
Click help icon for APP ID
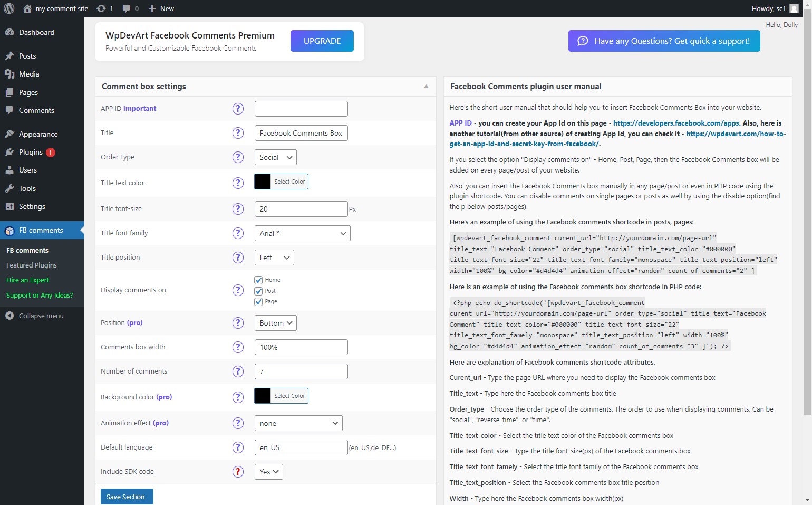238,109
